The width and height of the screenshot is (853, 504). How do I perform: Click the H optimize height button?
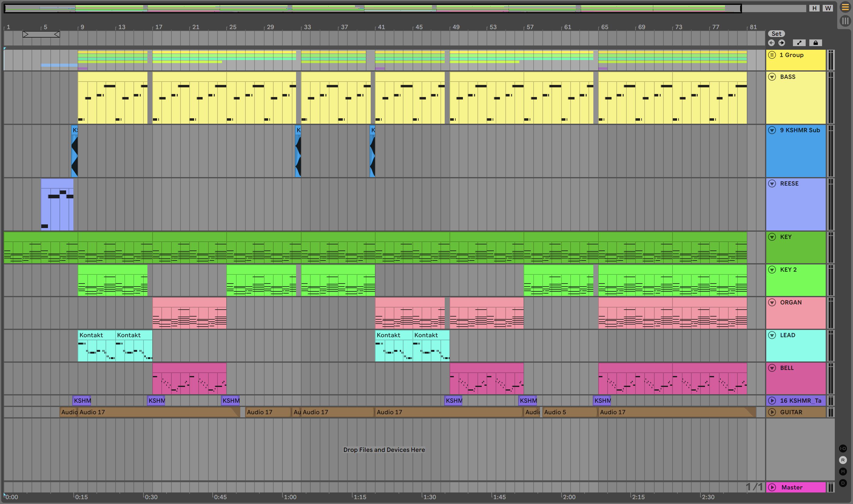[x=814, y=8]
